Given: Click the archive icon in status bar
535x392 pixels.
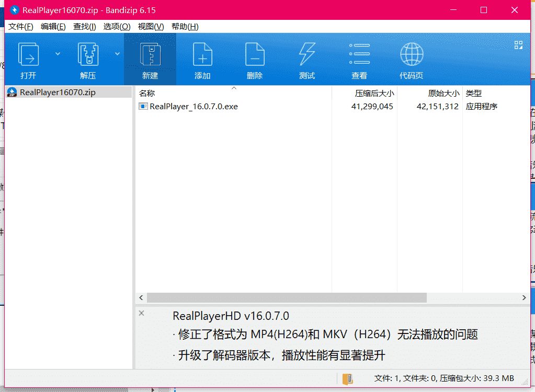Looking at the screenshot, I should (x=347, y=379).
